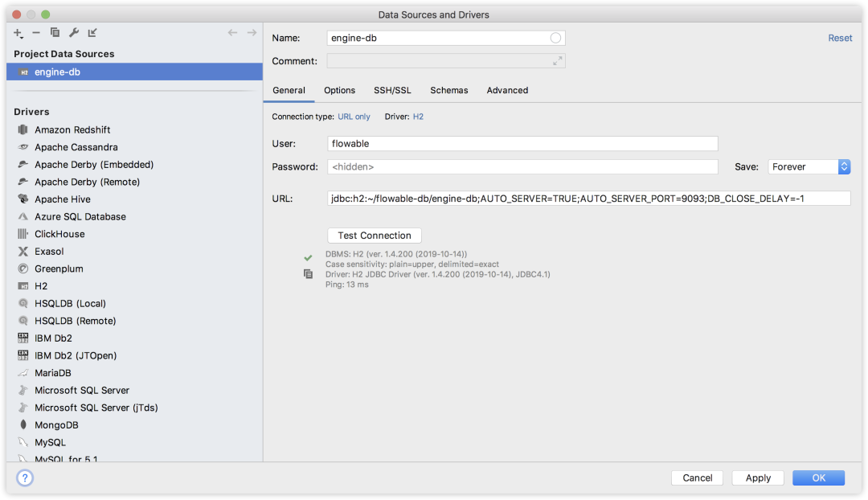Viewport: 868px width, 500px height.
Task: Click Reset link
Action: pos(840,39)
